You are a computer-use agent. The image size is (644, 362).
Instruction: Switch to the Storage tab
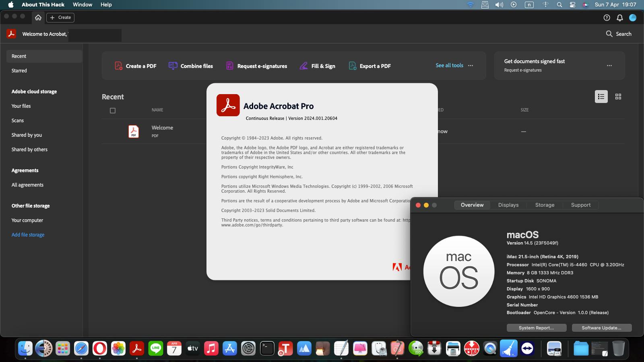pyautogui.click(x=545, y=205)
